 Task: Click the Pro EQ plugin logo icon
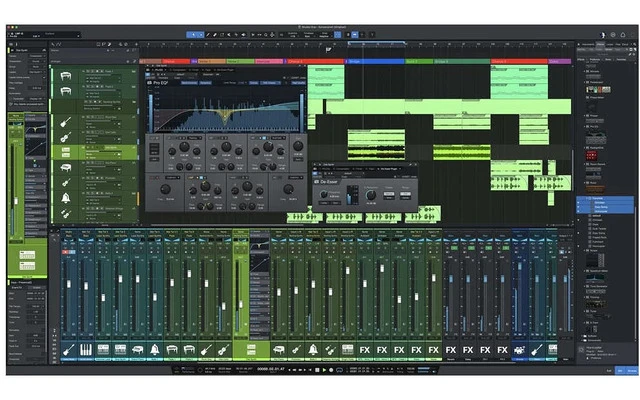tap(149, 83)
